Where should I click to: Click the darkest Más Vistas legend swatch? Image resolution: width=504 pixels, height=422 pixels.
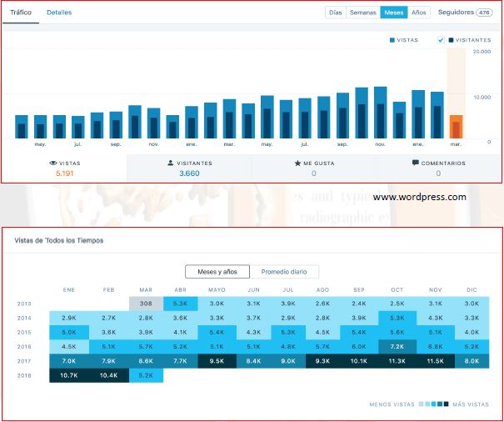pos(445,404)
